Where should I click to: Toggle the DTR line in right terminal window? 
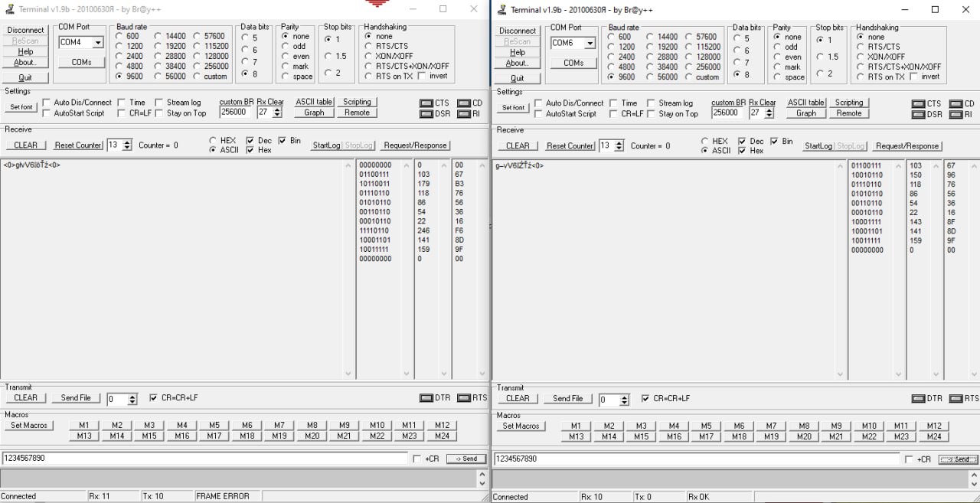click(927, 399)
